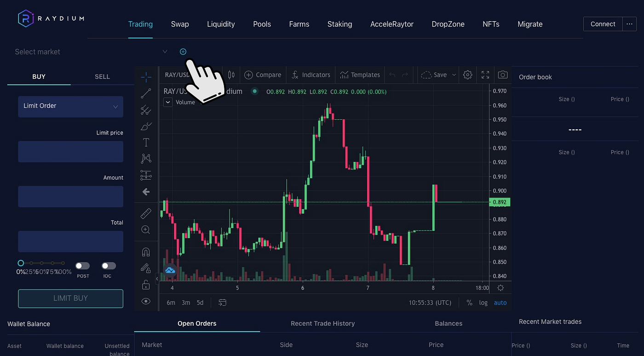Go to the Staking page
Viewport: 644px width, 356px height.
point(339,24)
